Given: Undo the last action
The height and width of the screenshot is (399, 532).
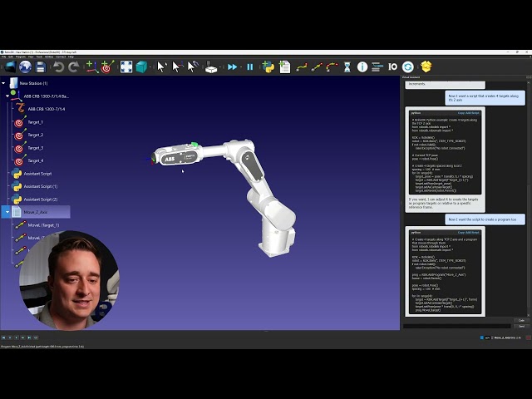Looking at the screenshot, I should tap(58, 66).
